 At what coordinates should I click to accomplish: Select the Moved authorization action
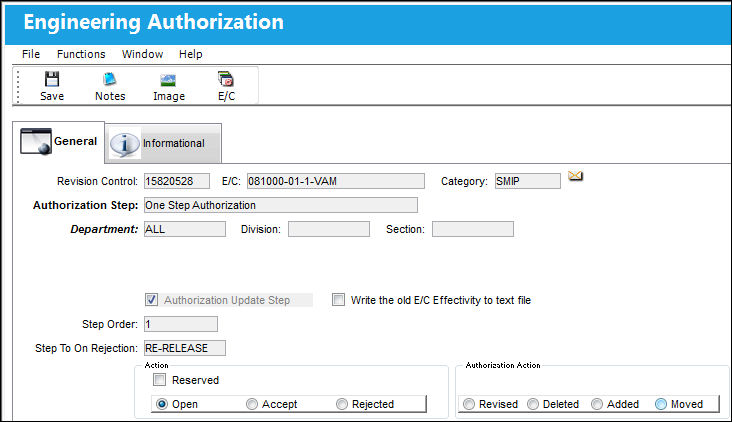tap(661, 404)
